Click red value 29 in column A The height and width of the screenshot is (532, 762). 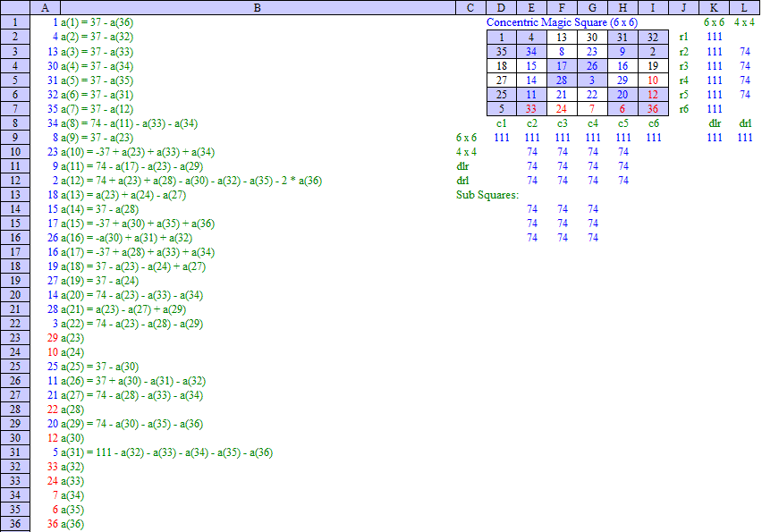[x=53, y=338]
